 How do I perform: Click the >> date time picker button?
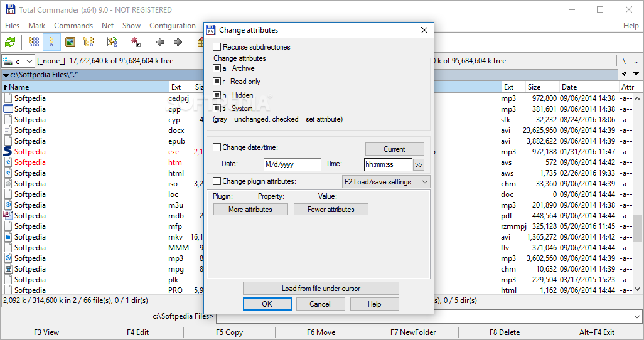point(419,165)
